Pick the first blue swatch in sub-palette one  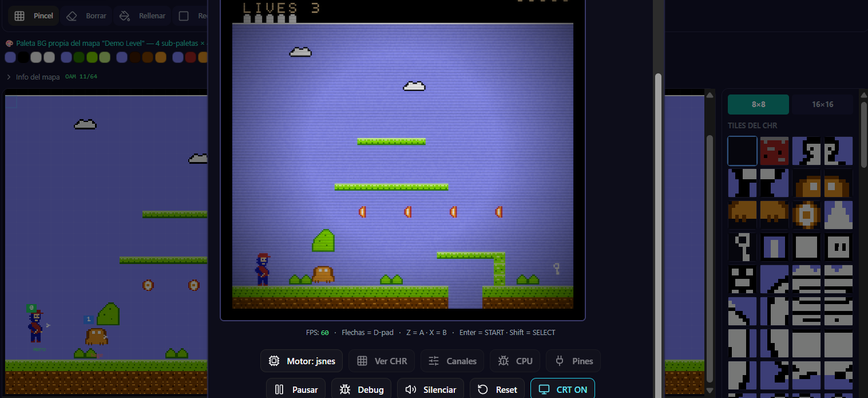point(10,57)
